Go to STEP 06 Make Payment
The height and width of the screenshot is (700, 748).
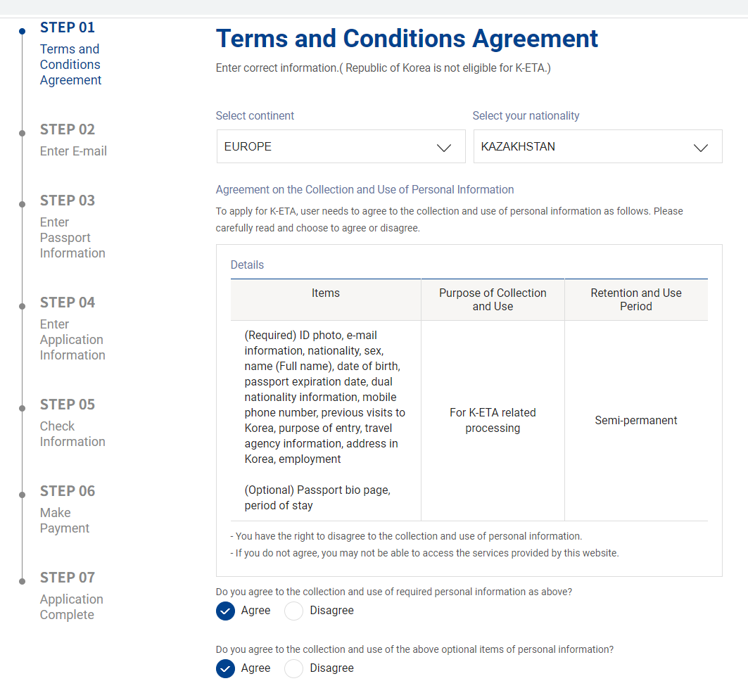pos(68,509)
